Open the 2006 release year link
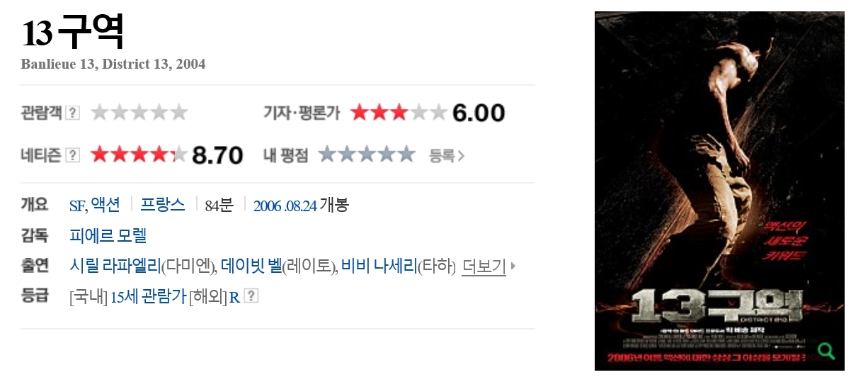 point(268,206)
